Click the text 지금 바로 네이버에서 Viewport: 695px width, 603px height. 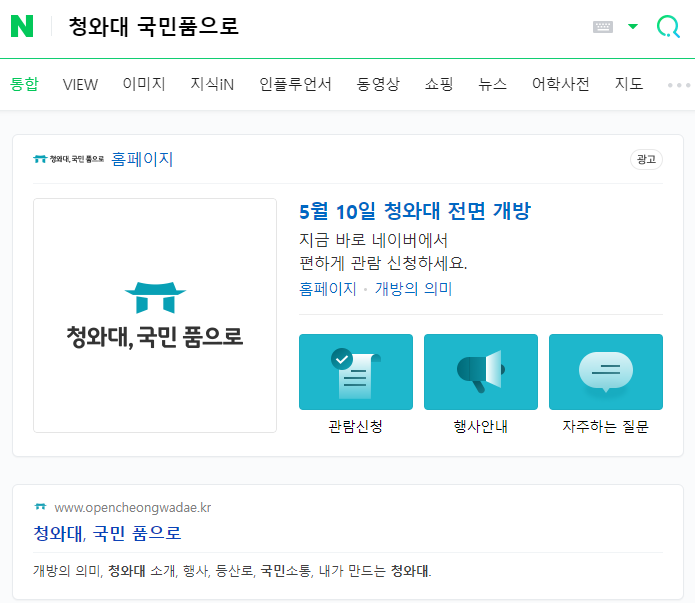(374, 240)
